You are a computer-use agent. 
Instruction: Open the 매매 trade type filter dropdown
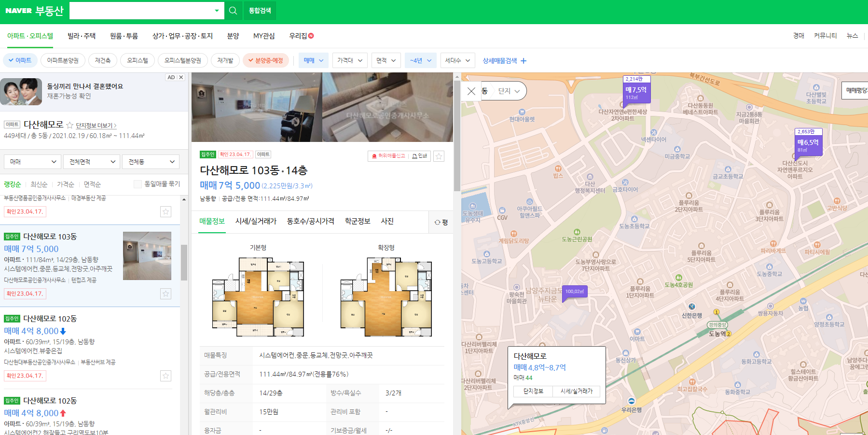[314, 60]
